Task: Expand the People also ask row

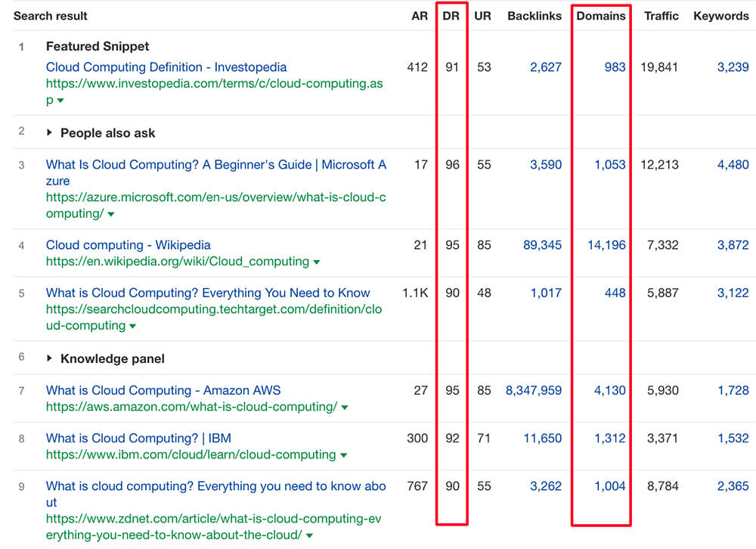Action: coord(49,132)
